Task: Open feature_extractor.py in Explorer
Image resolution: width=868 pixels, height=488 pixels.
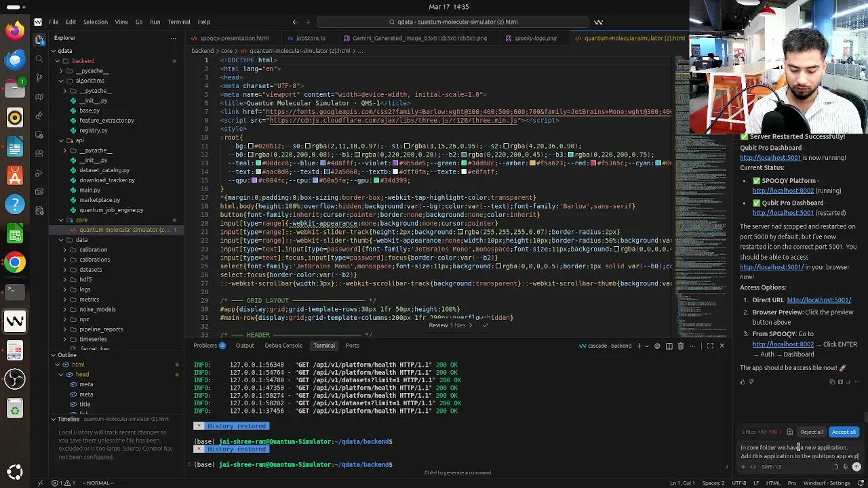Action: (x=106, y=121)
